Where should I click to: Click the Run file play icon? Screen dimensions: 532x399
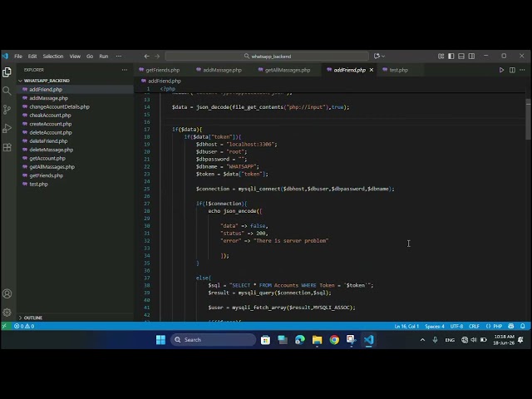(x=501, y=70)
